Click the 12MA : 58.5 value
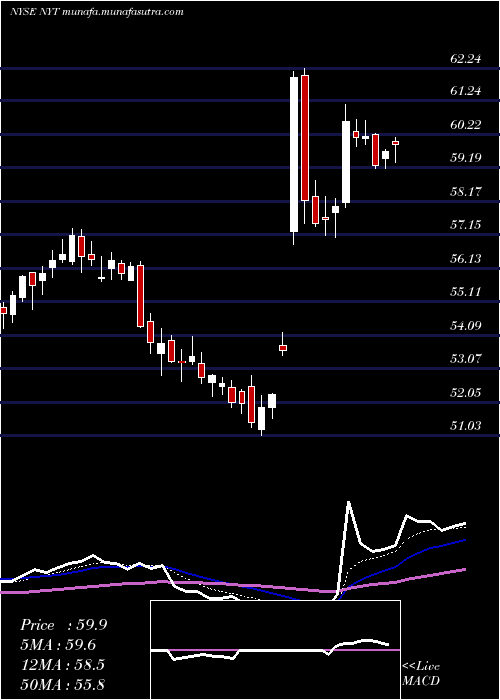 pos(62,665)
